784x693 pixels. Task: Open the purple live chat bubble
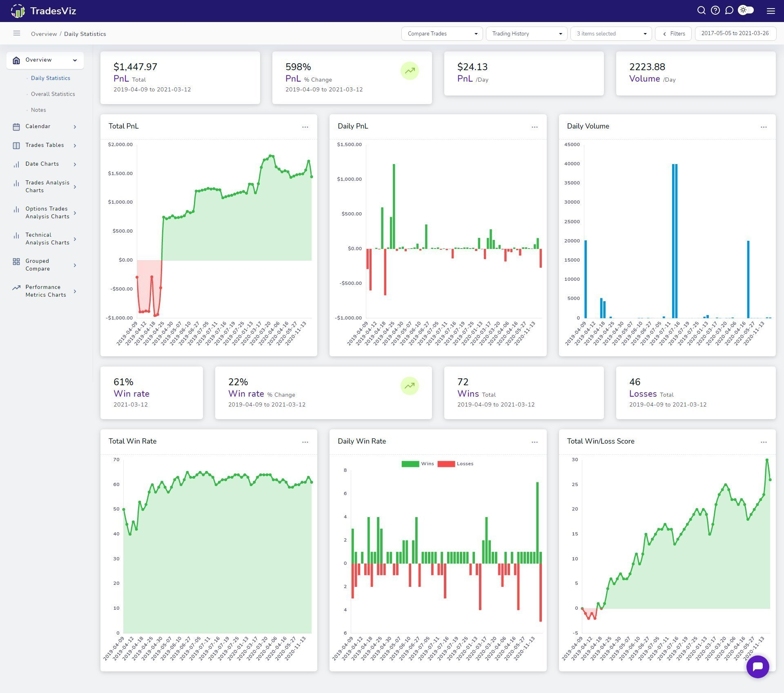pos(757,666)
